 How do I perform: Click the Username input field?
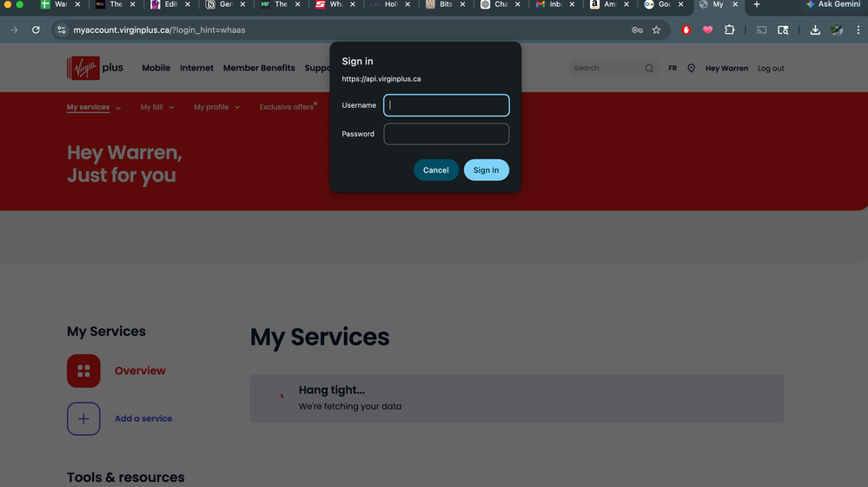447,105
